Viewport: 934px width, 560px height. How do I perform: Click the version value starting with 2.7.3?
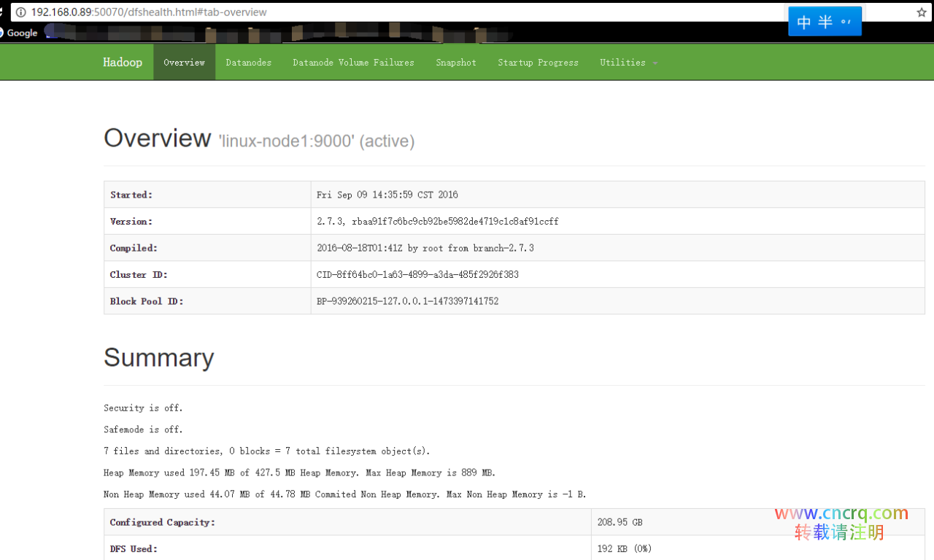pos(438,221)
